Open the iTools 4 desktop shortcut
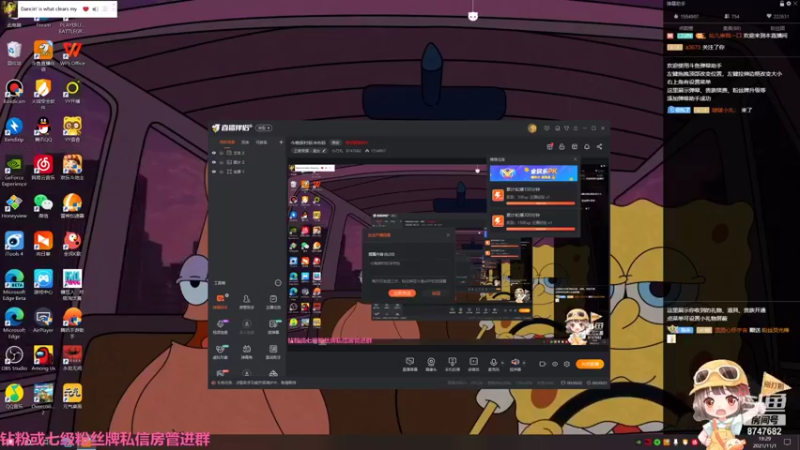 [14, 244]
